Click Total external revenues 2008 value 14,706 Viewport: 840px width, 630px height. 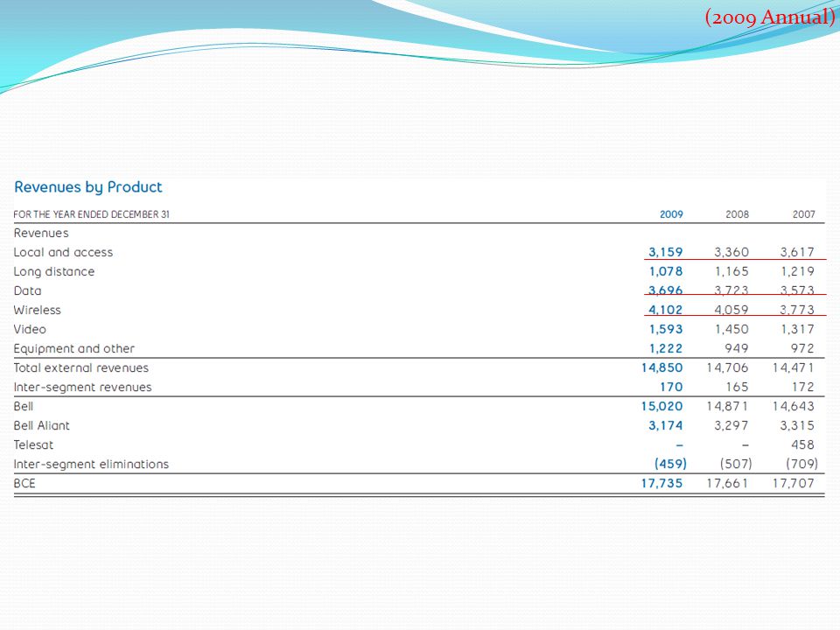727,368
